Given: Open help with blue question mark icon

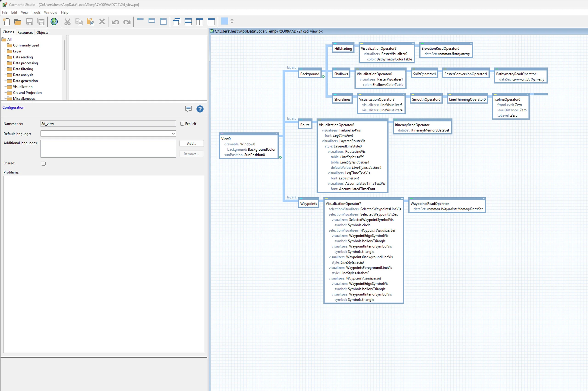Looking at the screenshot, I should coord(200,109).
